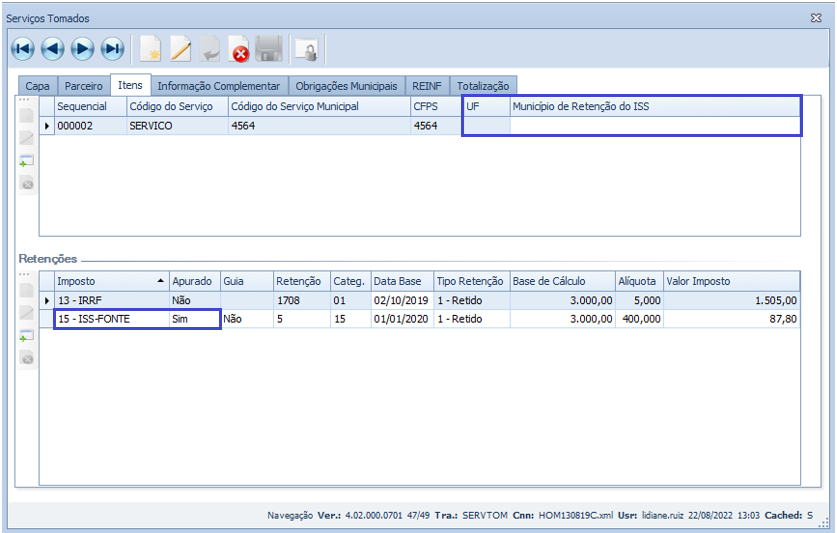
Task: Create a new record from the toolbar
Action: [150, 48]
